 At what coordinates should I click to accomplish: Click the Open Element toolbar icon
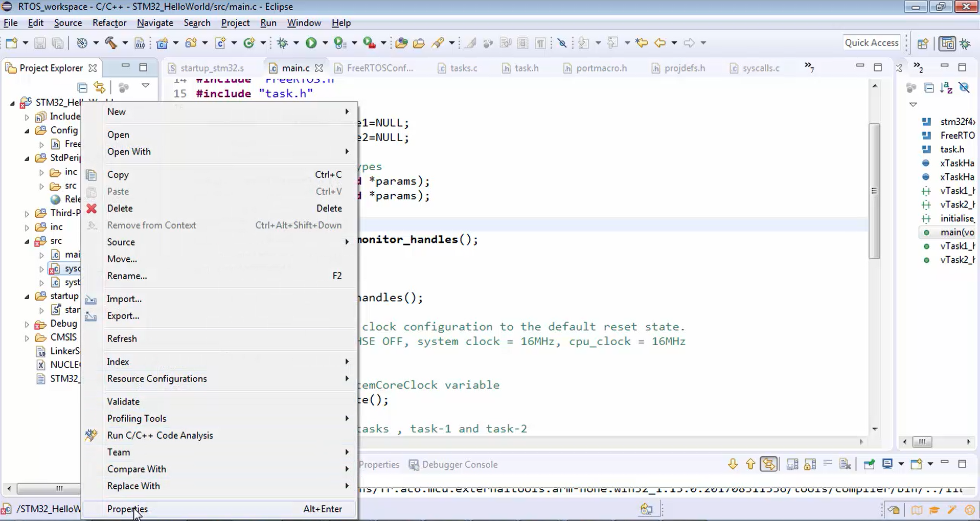[401, 43]
